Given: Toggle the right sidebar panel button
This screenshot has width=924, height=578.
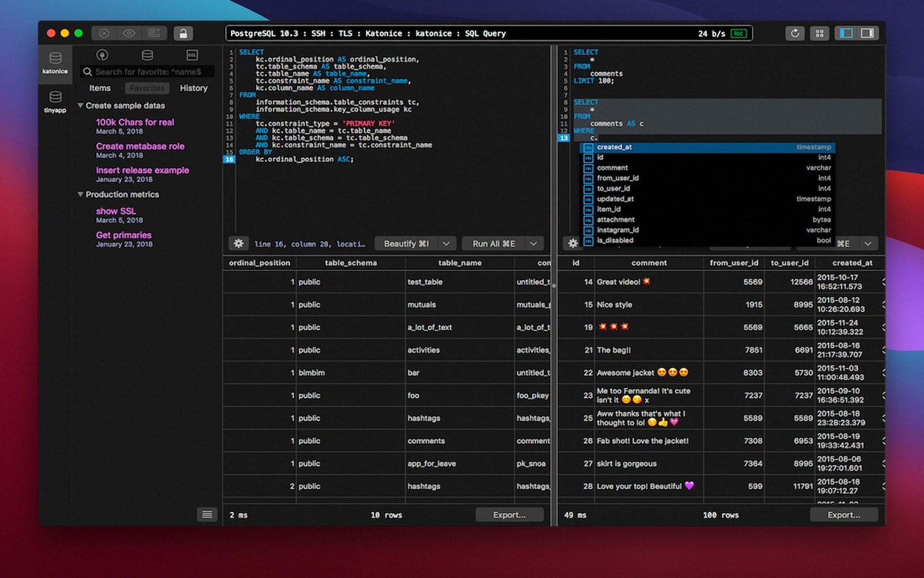Looking at the screenshot, I should click(868, 33).
